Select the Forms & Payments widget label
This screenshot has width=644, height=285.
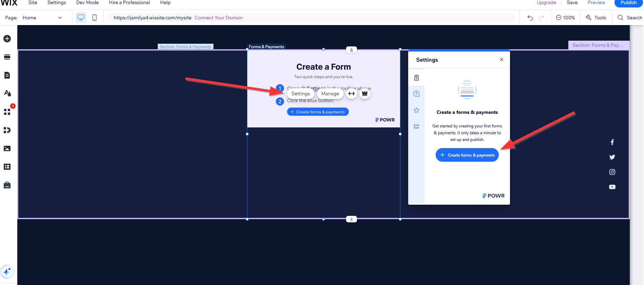pos(266,47)
